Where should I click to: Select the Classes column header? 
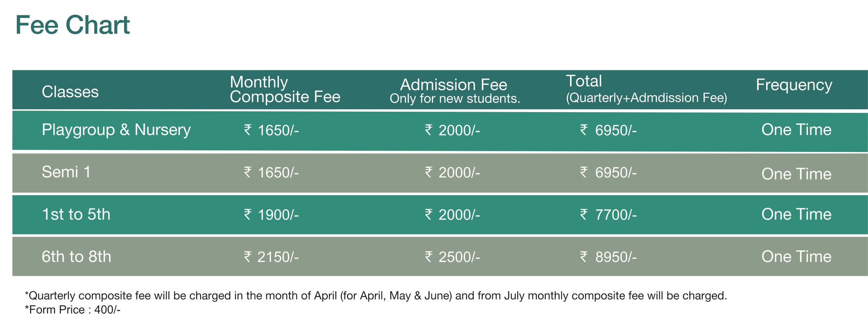70,92
